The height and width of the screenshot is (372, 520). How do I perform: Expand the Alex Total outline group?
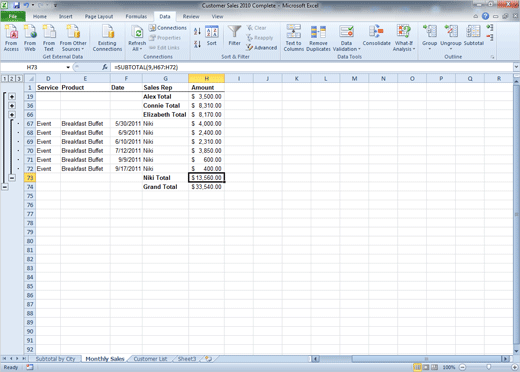(x=12, y=97)
